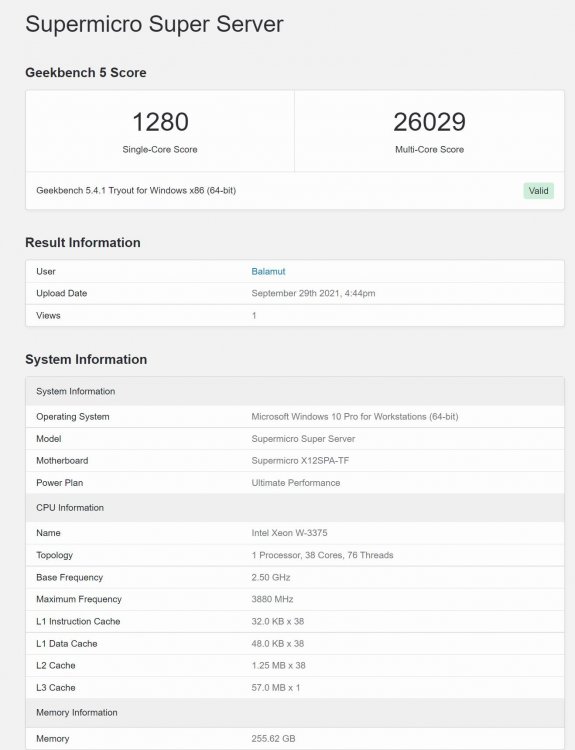
Task: Click the Topology row label
Action: (x=55, y=555)
